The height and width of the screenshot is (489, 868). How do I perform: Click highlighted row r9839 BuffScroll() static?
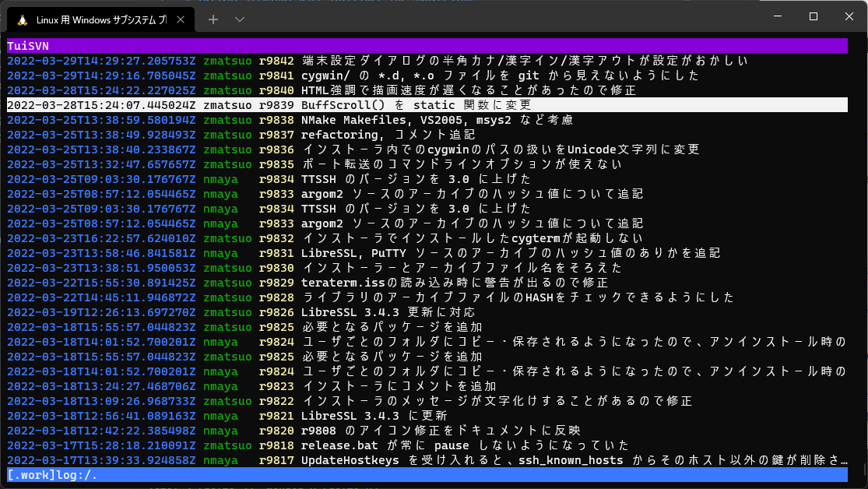coord(427,104)
